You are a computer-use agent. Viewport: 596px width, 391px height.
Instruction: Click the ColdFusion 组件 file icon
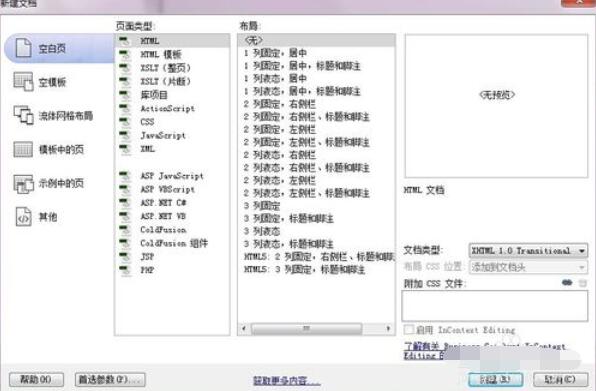pos(125,243)
